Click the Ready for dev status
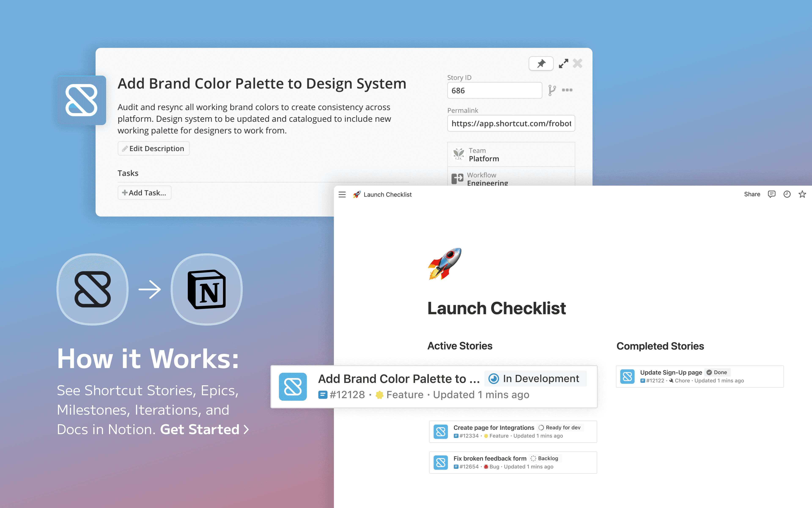The width and height of the screenshot is (812, 508). (x=559, y=428)
